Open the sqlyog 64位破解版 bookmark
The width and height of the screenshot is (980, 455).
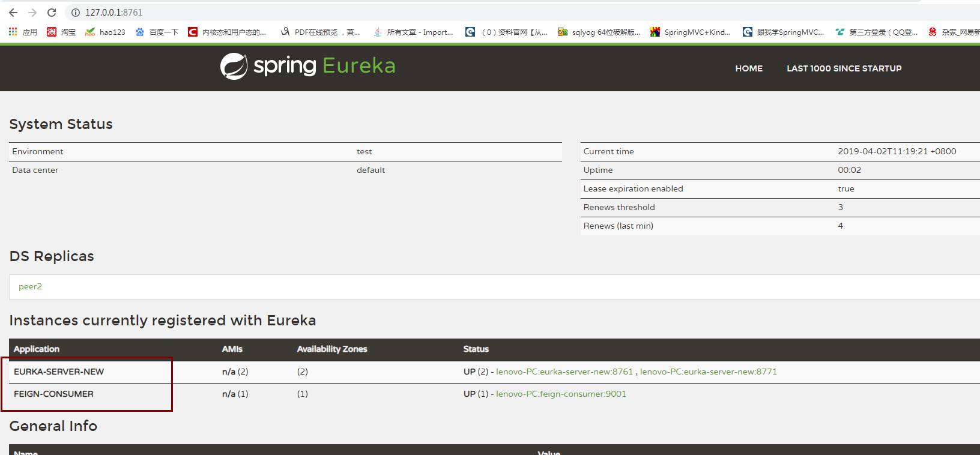pos(599,32)
